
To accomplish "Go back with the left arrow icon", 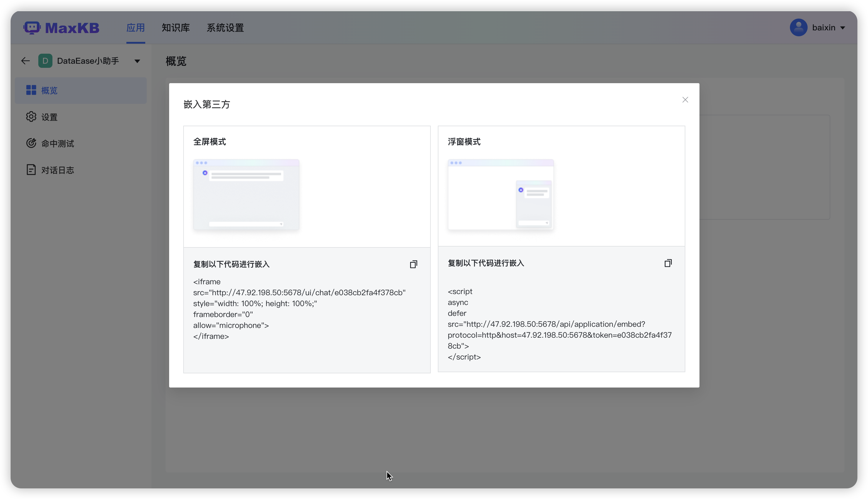I will [x=25, y=61].
